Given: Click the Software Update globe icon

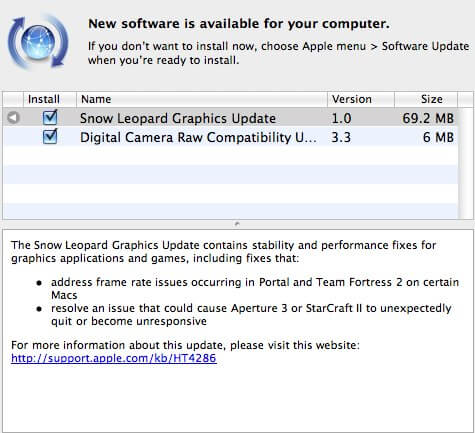Looking at the screenshot, I should click(x=38, y=42).
